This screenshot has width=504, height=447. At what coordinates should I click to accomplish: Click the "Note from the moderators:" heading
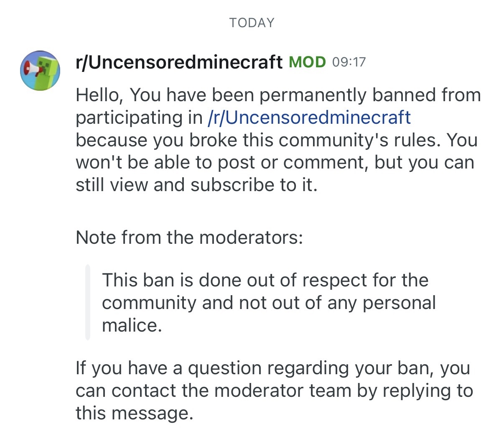(189, 238)
